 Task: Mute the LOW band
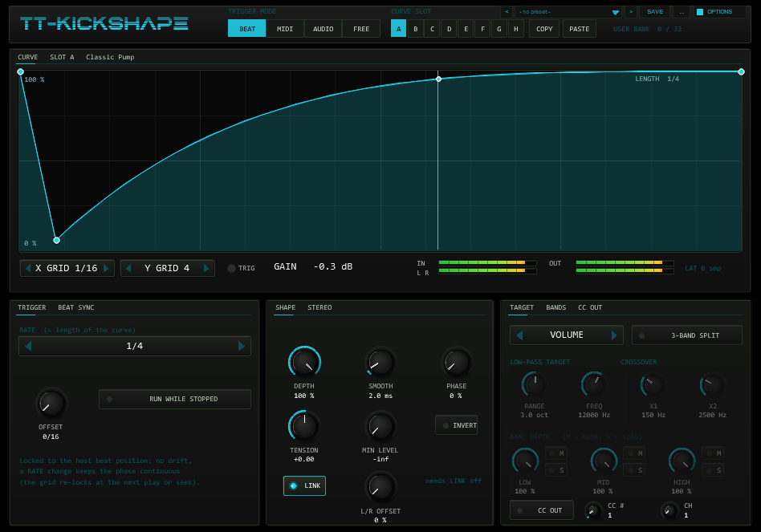point(556,453)
